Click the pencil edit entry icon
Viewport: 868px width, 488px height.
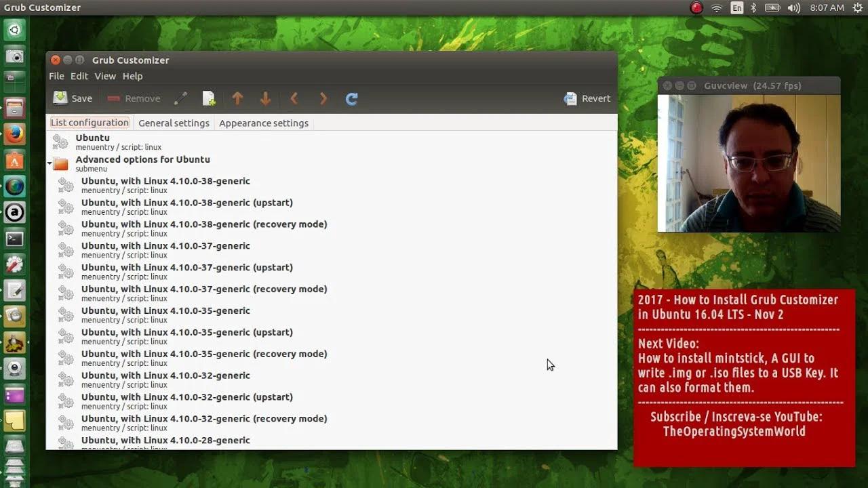point(180,99)
